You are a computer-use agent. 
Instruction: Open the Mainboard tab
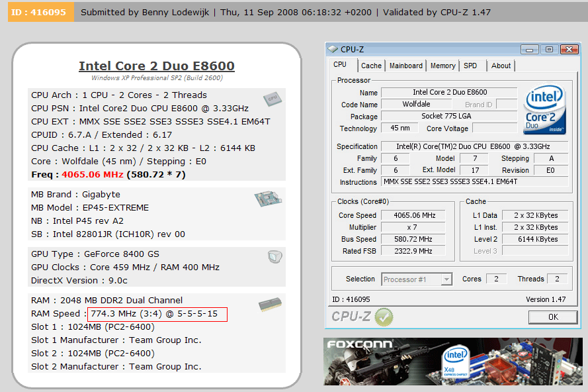(x=405, y=66)
